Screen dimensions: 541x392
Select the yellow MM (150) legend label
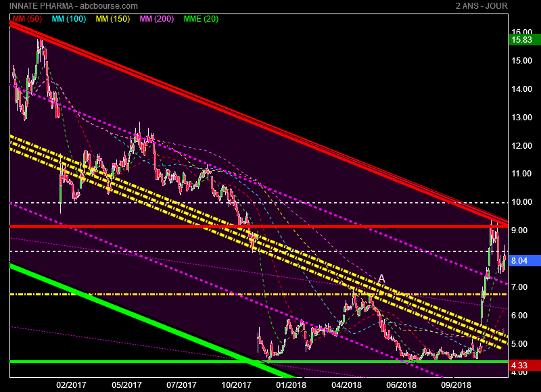[113, 19]
